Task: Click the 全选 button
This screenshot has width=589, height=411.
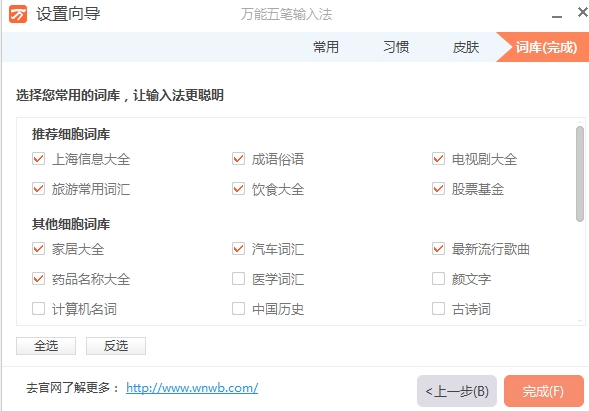Action: tap(46, 346)
